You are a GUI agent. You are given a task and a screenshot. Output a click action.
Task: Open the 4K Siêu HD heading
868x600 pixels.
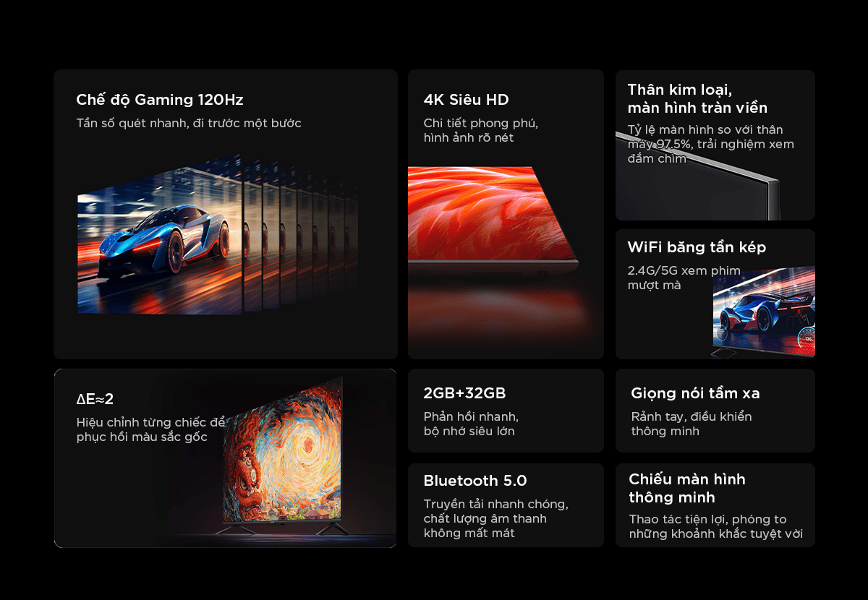point(466,100)
